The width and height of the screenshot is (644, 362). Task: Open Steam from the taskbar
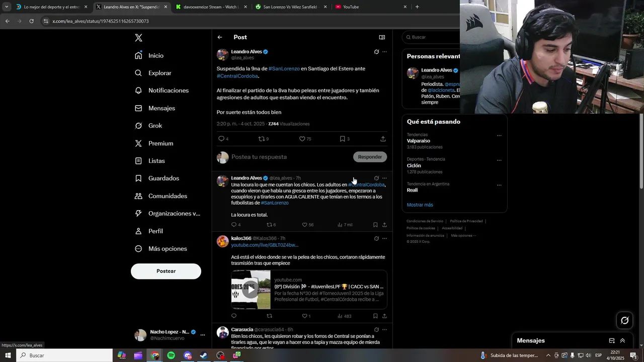[203, 355]
